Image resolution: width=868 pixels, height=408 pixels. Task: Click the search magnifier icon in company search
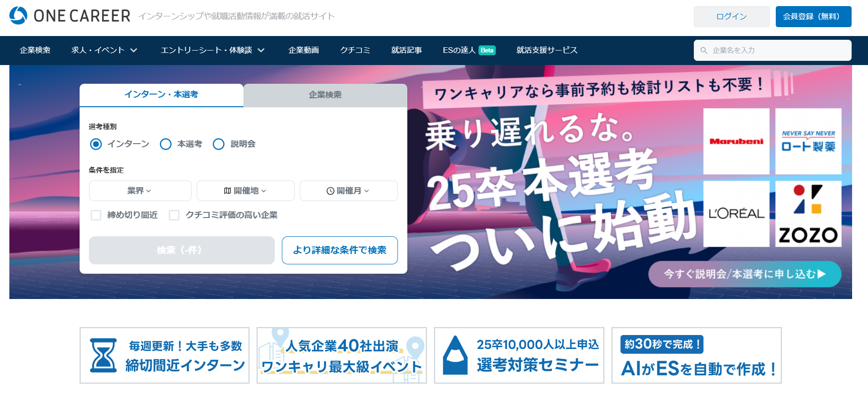click(704, 51)
